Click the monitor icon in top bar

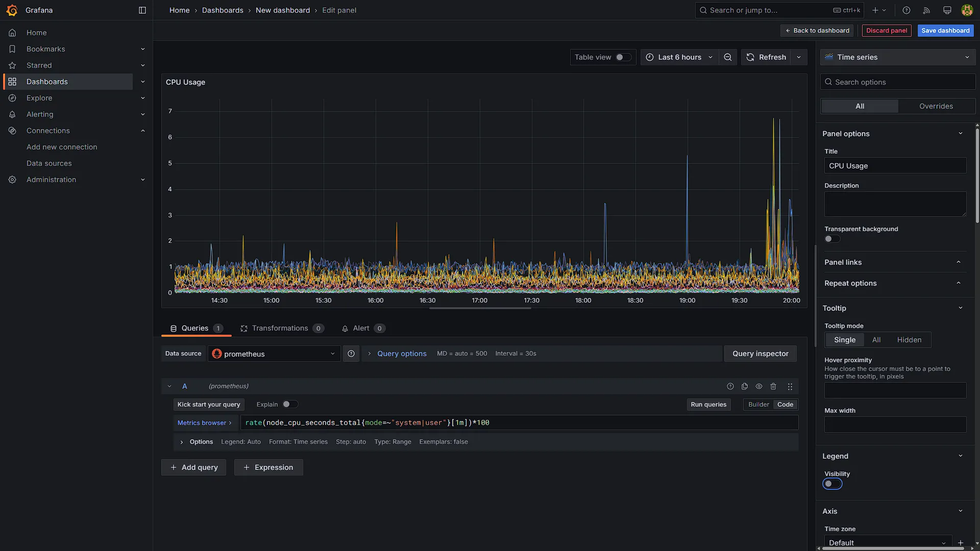pos(947,10)
